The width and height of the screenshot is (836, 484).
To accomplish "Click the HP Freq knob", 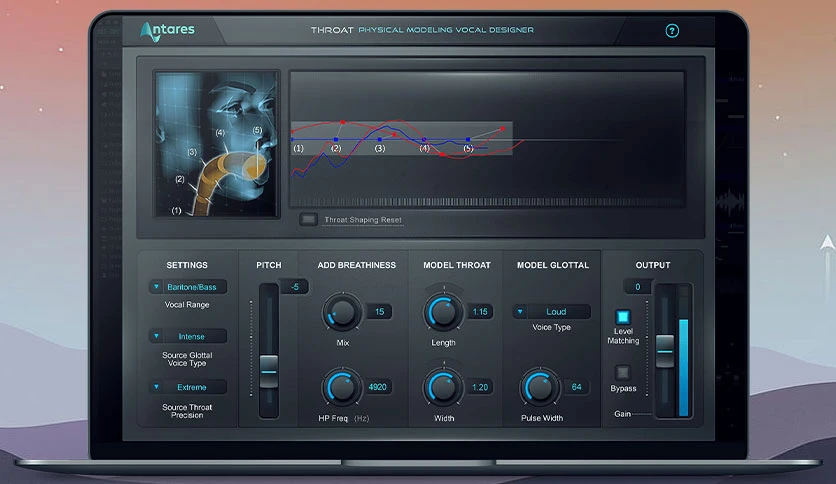I will (341, 388).
